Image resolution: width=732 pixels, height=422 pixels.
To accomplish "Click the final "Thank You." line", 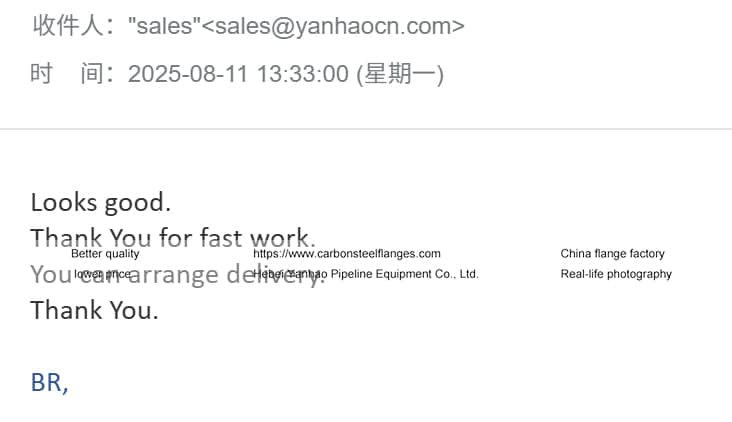I will (x=94, y=310).
